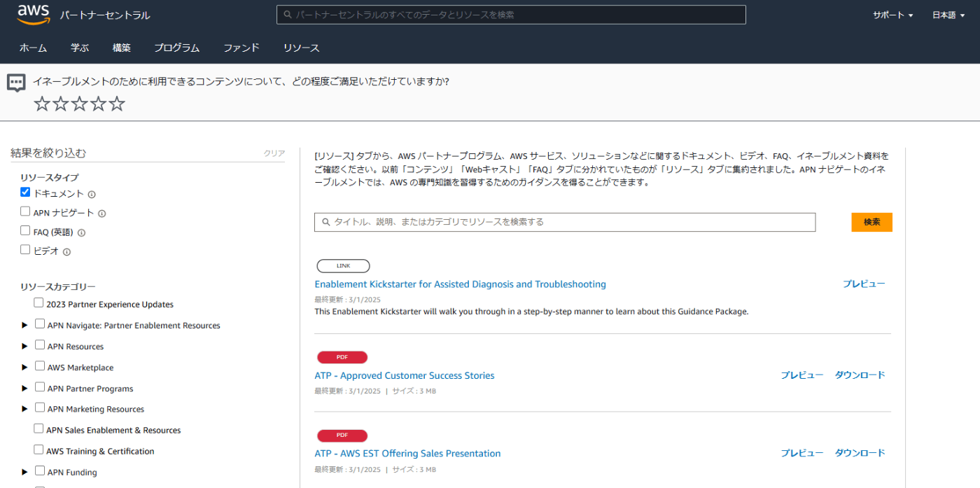
Task: Click info icon next to ビデオ
Action: pos(67,251)
